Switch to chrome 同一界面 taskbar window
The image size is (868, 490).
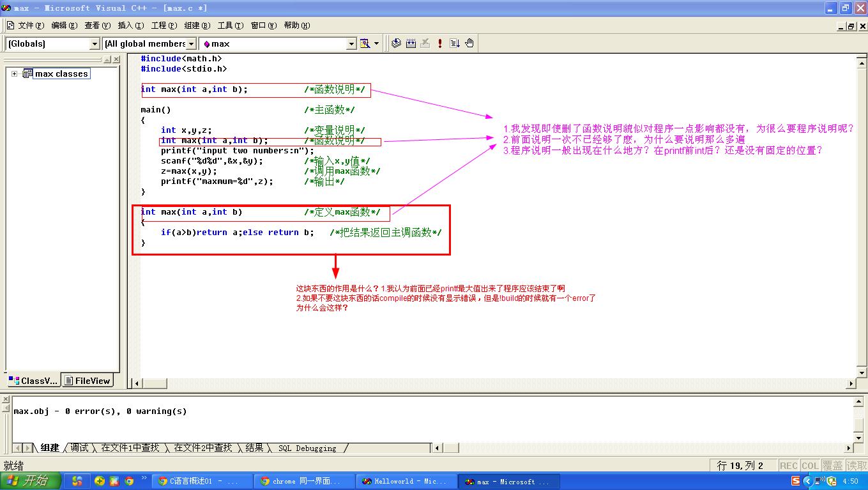(x=303, y=481)
